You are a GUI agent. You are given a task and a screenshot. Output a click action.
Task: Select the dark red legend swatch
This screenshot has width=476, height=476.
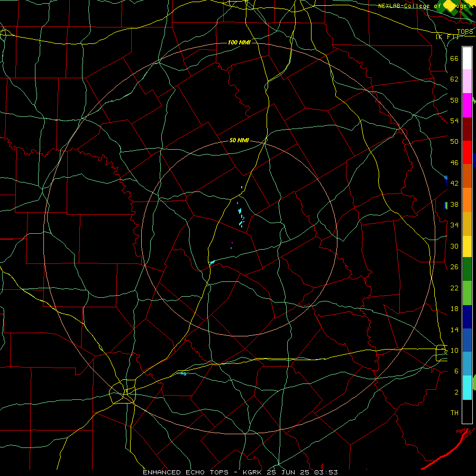467,129
